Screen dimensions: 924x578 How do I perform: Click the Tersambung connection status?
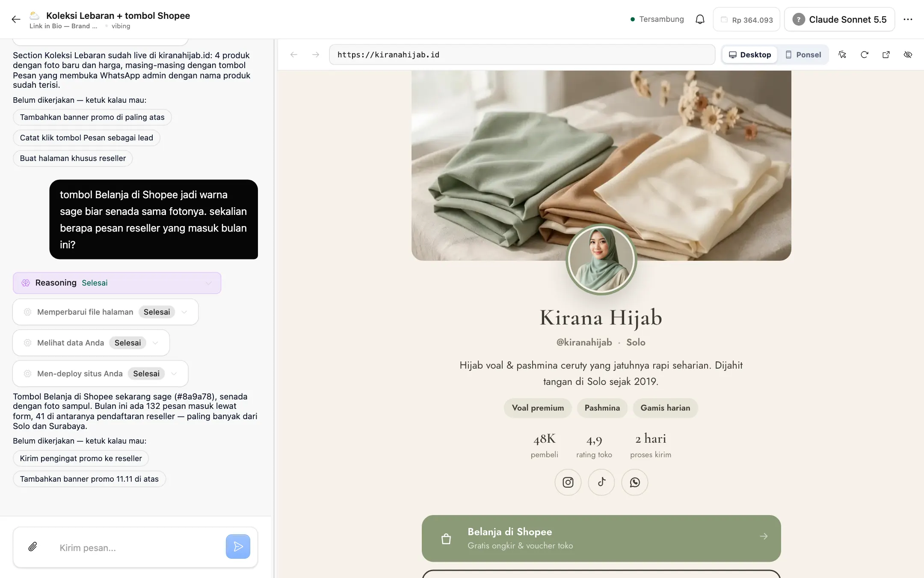click(x=657, y=19)
